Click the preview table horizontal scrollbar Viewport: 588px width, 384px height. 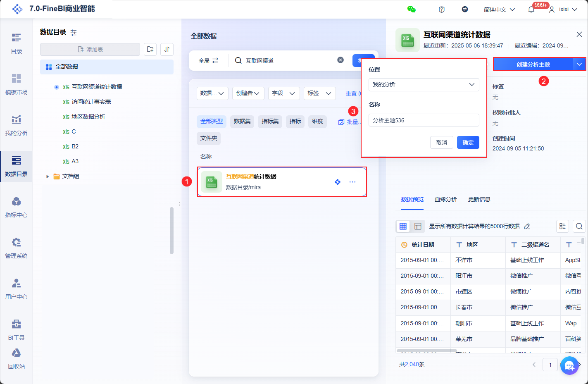click(426, 351)
